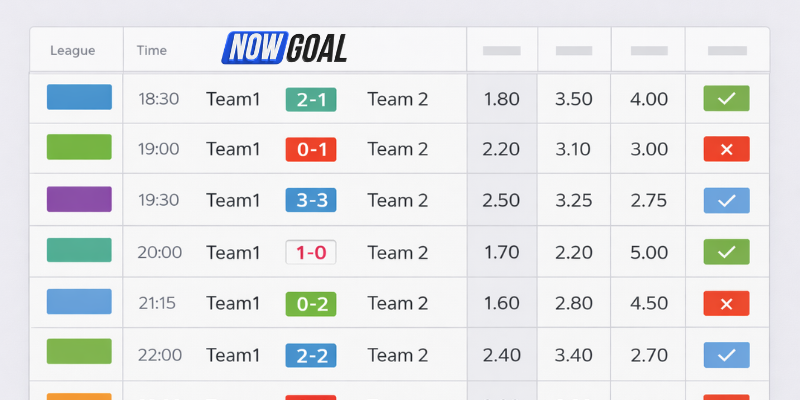Click red X icon in 19:00 row
The width and height of the screenshot is (800, 400).
point(726,149)
